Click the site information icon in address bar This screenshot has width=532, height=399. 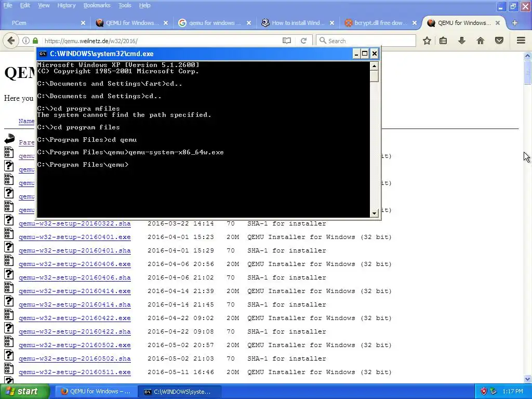[x=26, y=41]
